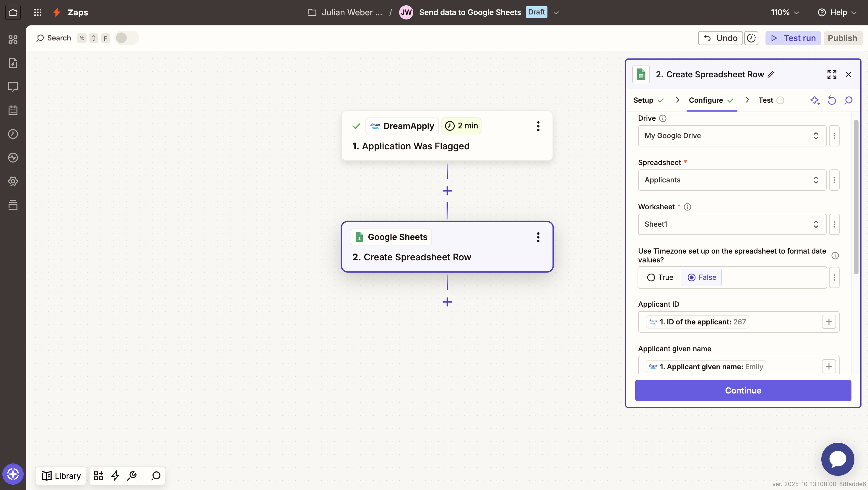Open the Spreadsheet dropdown Applicants
Screen dimensions: 868x490
pyautogui.click(x=732, y=180)
